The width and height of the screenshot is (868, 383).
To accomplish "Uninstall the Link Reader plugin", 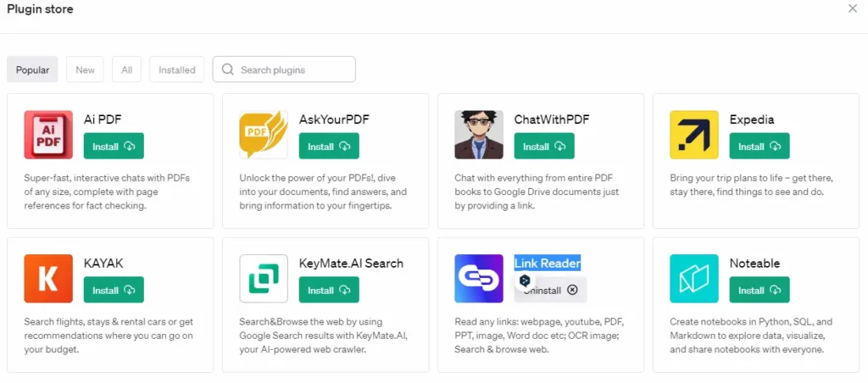I will (550, 290).
